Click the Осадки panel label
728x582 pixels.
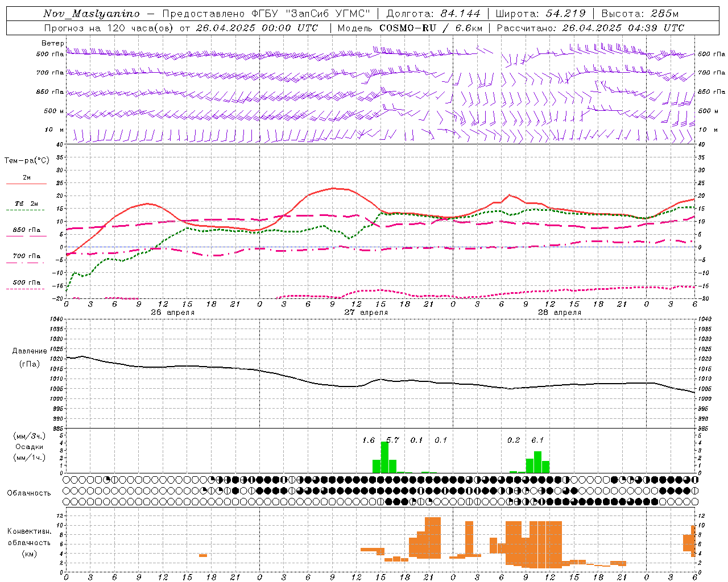30,447
